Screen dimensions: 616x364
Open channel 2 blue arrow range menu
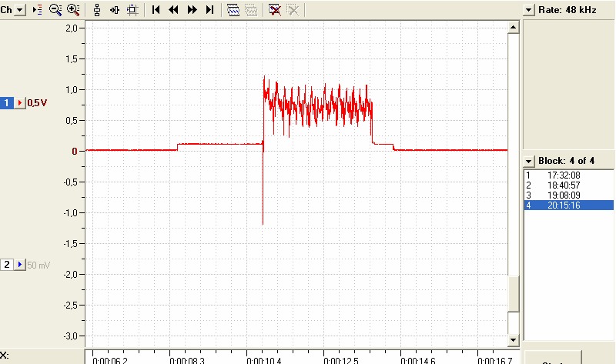(x=20, y=265)
